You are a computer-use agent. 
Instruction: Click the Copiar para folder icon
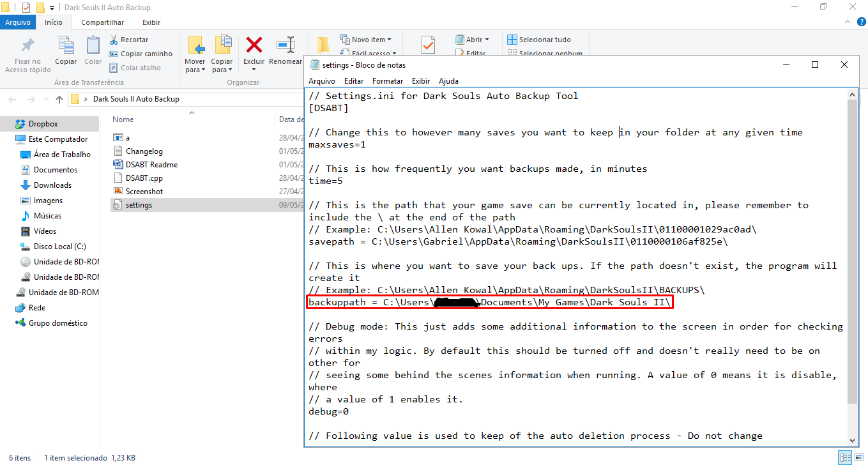coord(223,45)
